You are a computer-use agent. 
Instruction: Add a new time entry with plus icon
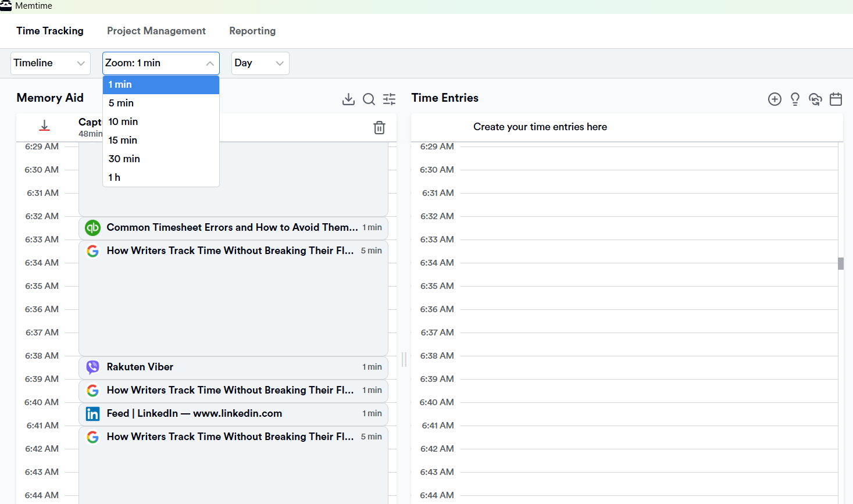775,99
